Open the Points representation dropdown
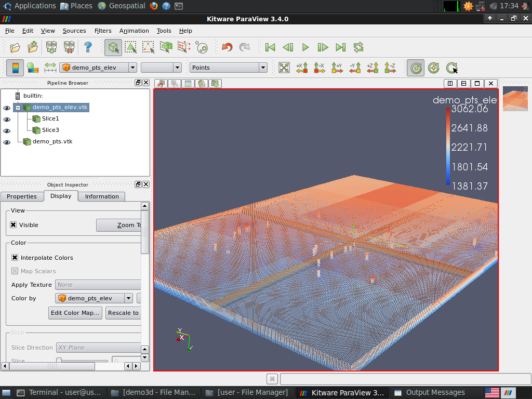This screenshot has height=399, width=532. coord(262,68)
